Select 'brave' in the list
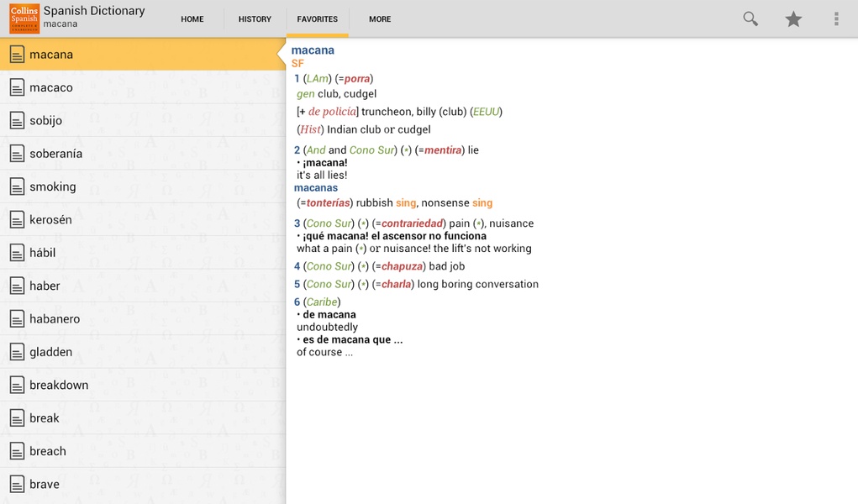The image size is (858, 504). click(143, 485)
